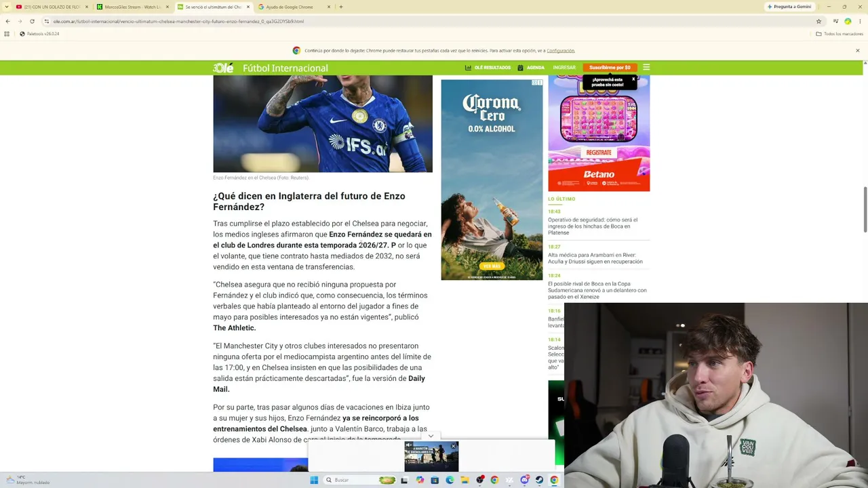The image size is (868, 488).
Task: Click REGISTRATE on the Betano ad
Action: click(599, 152)
